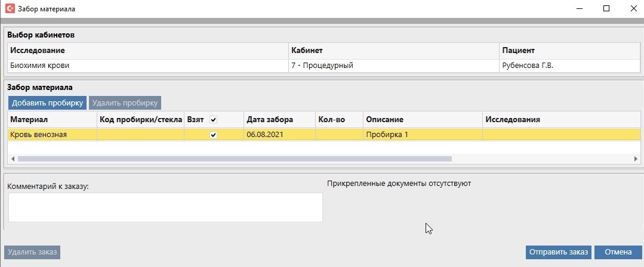This screenshot has height=267, width=644.
Task: Click the Удалить заказ button
Action: click(33, 252)
